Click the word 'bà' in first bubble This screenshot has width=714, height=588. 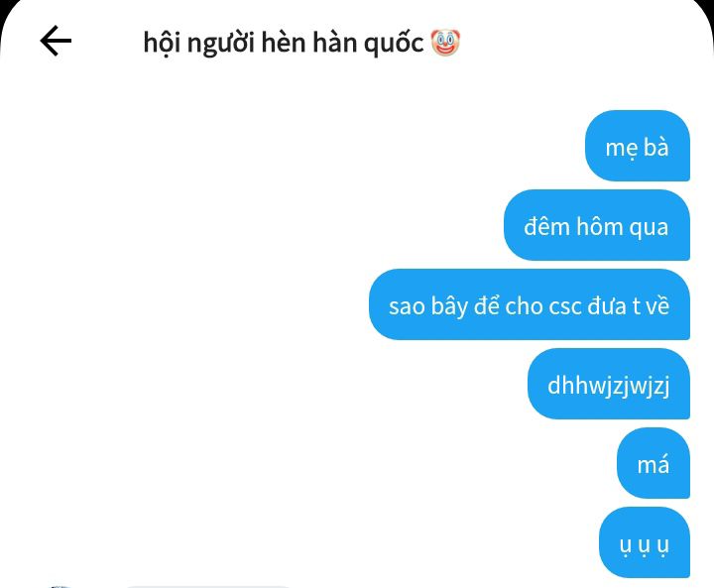coord(655,147)
